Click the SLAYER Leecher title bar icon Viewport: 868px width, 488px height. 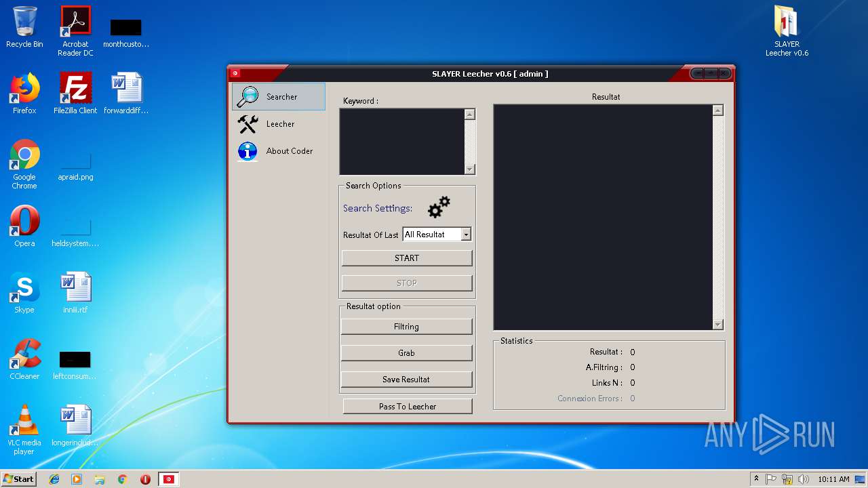(235, 73)
